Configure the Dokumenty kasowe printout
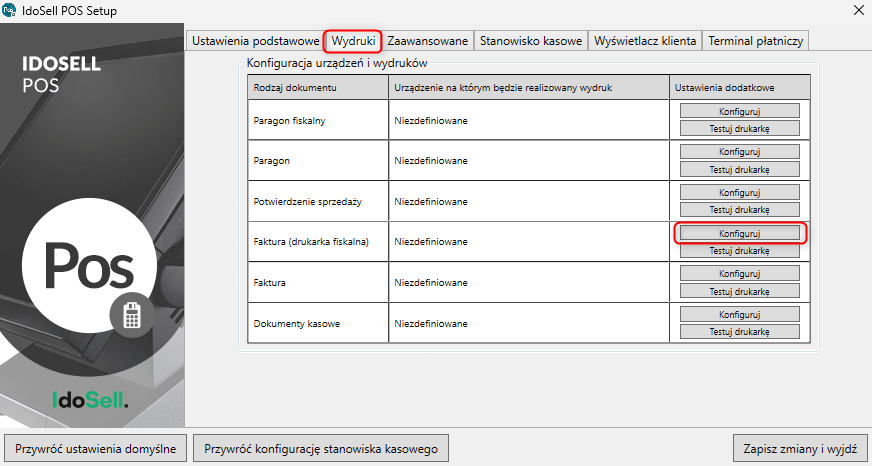Image resolution: width=872 pixels, height=466 pixels. click(739, 314)
